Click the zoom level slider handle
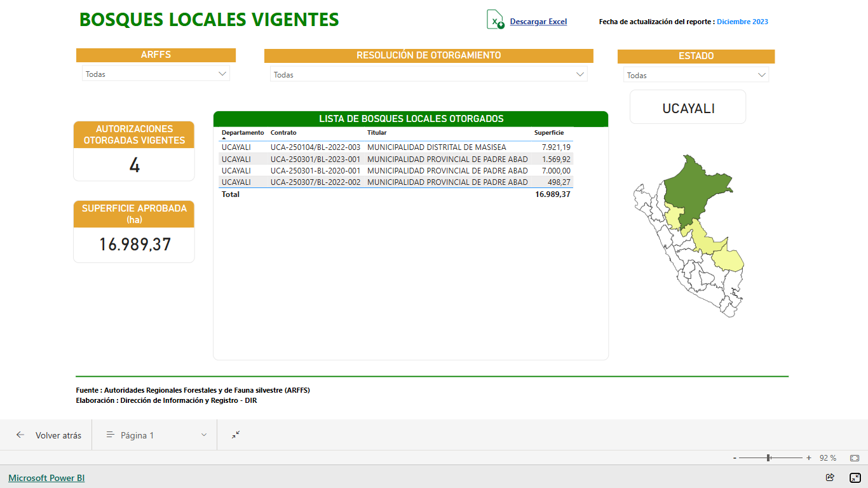868x488 pixels. click(x=769, y=458)
